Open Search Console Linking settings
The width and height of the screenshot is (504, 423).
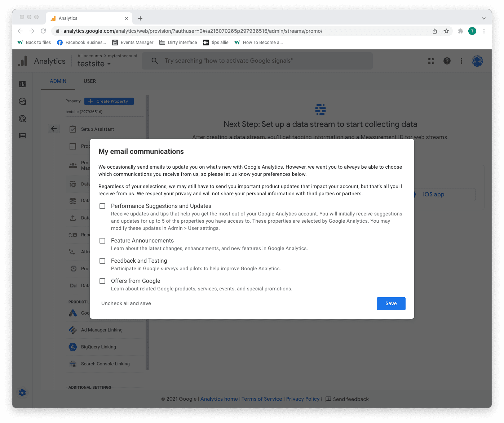pyautogui.click(x=105, y=364)
